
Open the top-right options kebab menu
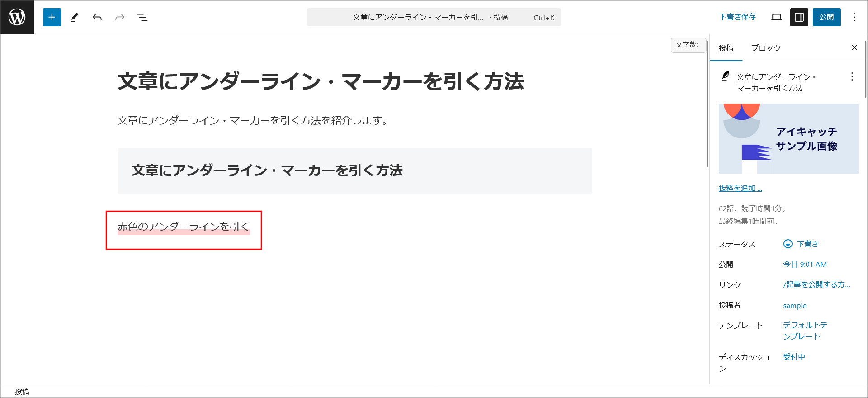point(854,17)
